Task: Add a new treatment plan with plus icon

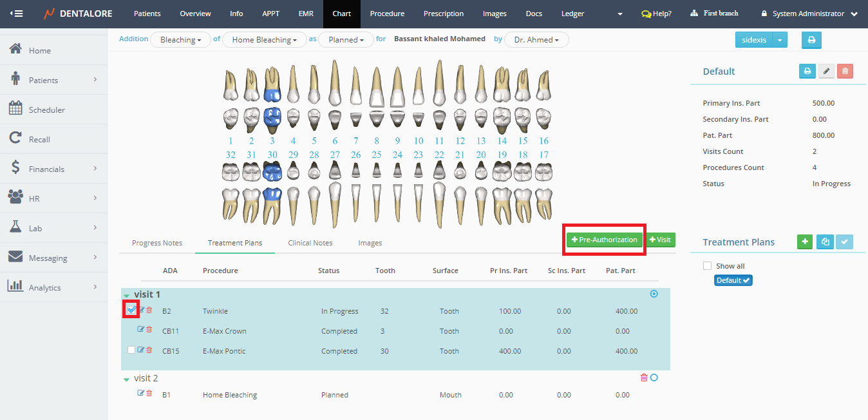Action: 805,242
